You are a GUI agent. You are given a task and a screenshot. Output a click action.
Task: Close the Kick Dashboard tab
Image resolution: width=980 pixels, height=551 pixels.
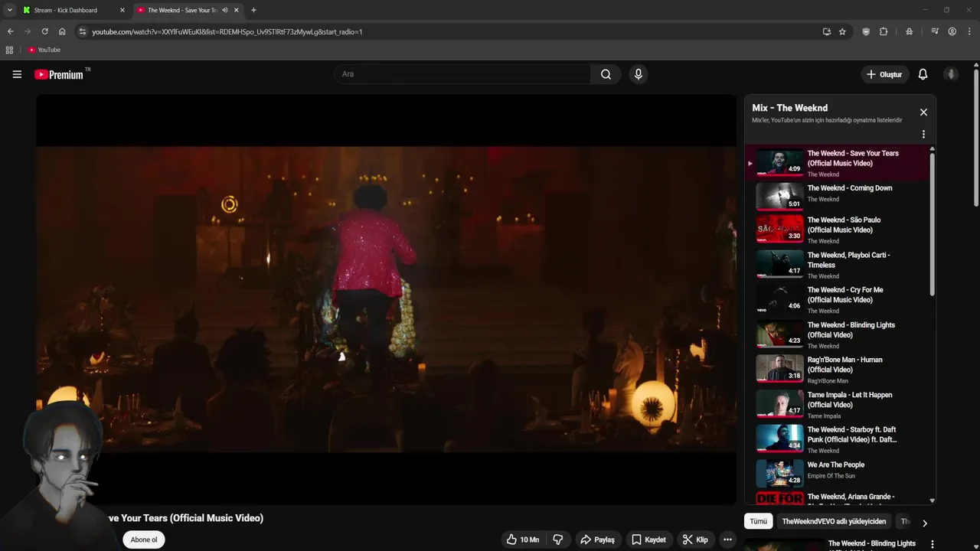coord(122,10)
